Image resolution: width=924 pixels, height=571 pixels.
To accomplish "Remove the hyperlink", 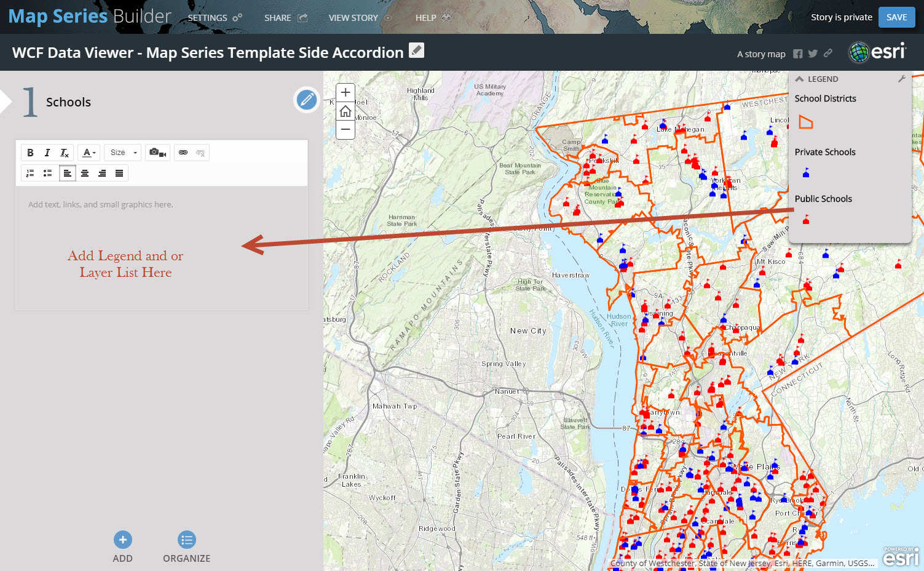I will tap(200, 153).
